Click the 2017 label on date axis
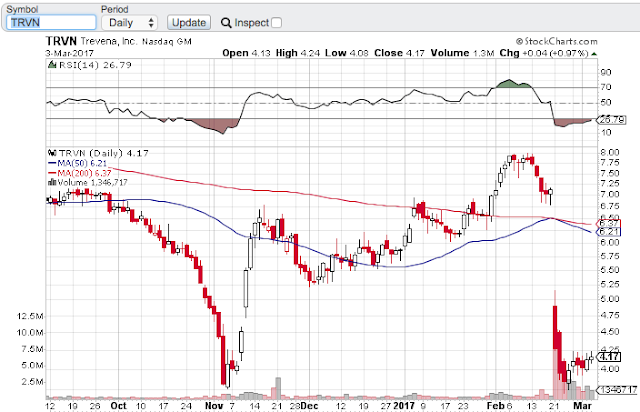Screen dimensions: 640x412 [404, 406]
